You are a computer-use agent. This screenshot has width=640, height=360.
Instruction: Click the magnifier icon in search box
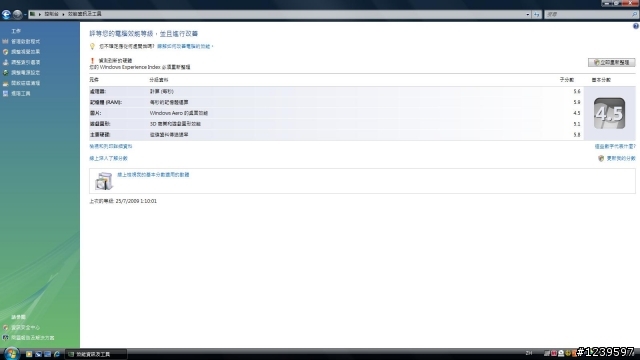[634, 14]
